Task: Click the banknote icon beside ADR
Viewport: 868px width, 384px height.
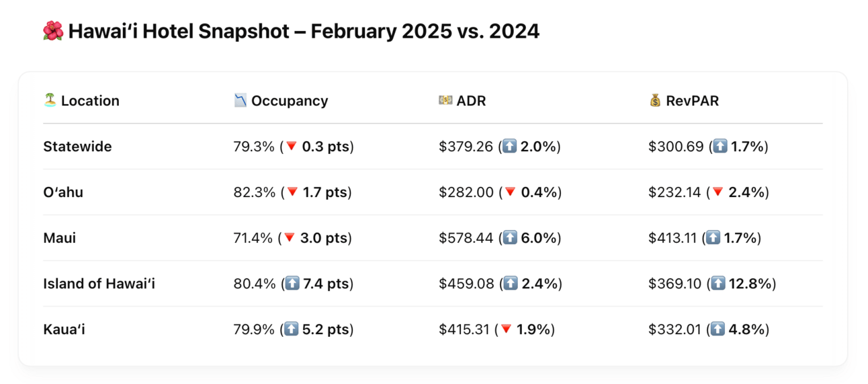Action: (x=445, y=101)
